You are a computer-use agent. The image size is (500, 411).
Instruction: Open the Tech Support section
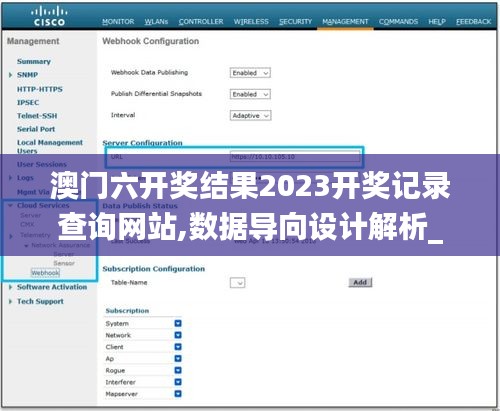[x=40, y=302]
